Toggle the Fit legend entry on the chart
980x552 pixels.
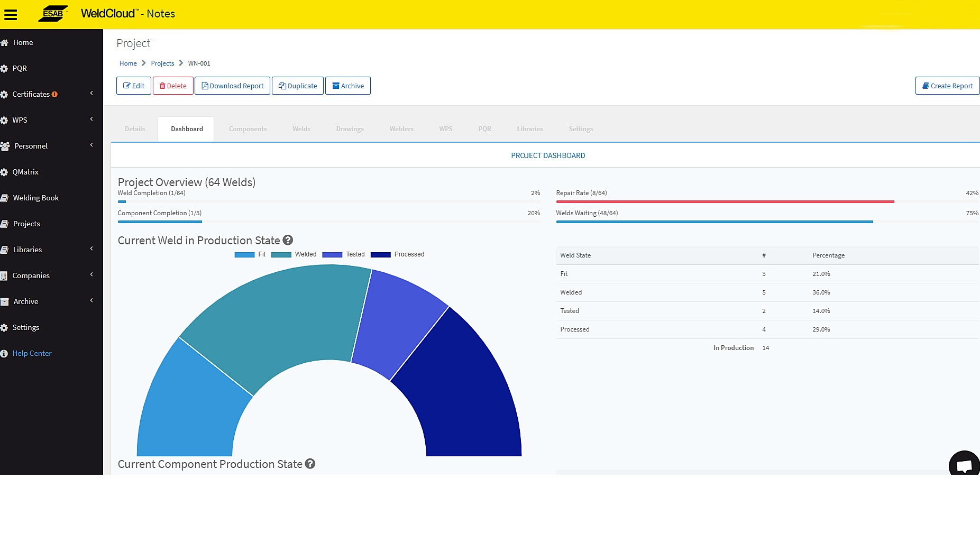coord(253,254)
